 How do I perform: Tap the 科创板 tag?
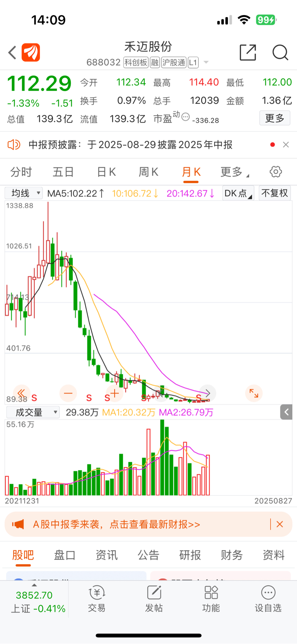[x=136, y=62]
